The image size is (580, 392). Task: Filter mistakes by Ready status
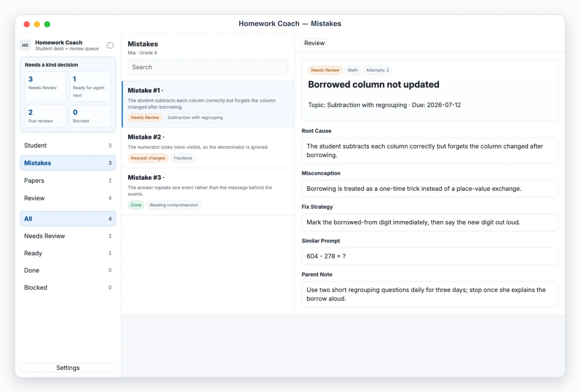(x=68, y=253)
